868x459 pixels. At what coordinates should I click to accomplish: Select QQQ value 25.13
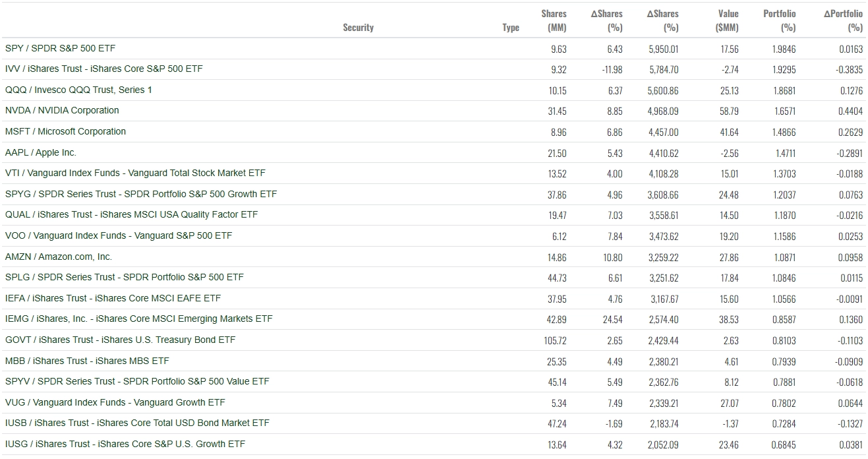[730, 90]
